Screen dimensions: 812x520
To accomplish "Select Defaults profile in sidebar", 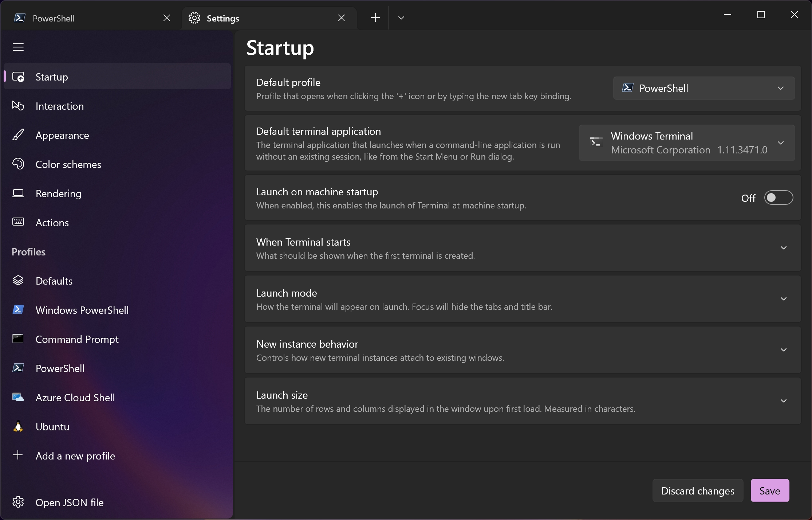I will coord(53,281).
